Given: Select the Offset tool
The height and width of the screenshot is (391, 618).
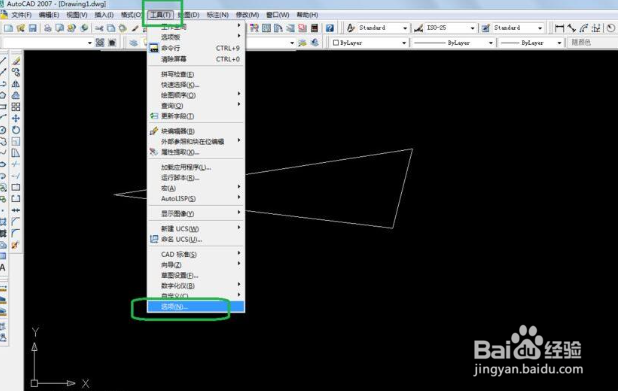Looking at the screenshot, I should click(16, 95).
